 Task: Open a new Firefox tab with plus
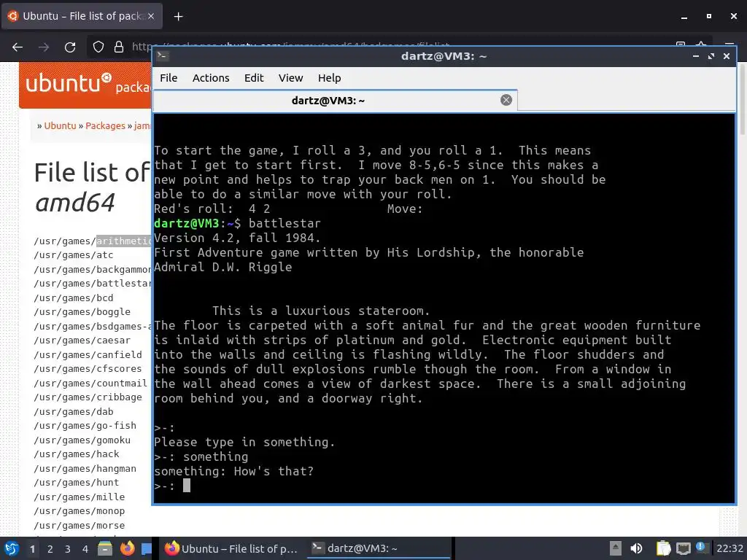(178, 16)
